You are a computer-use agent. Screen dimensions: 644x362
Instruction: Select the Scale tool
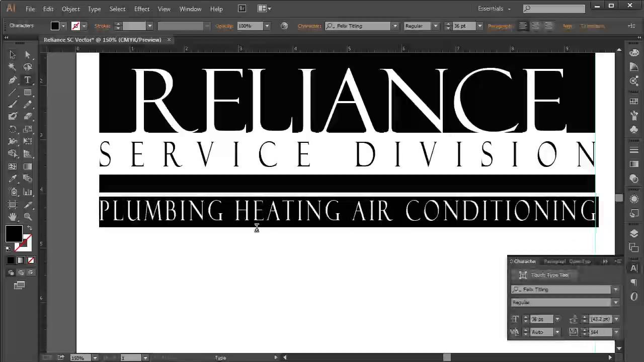coord(28,130)
